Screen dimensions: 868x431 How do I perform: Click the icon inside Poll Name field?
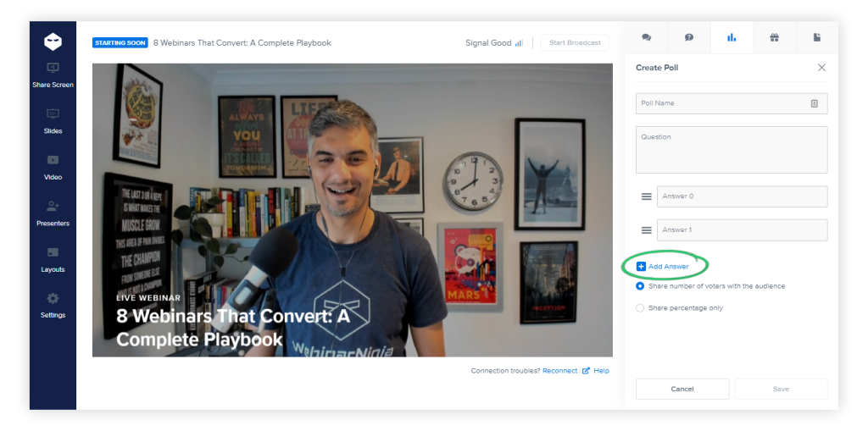(815, 103)
